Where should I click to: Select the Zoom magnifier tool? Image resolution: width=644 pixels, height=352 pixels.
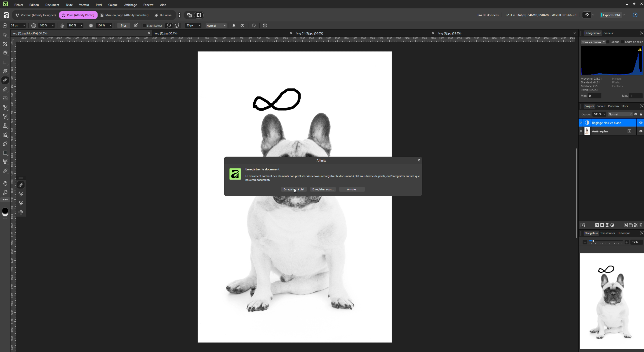pos(5,193)
